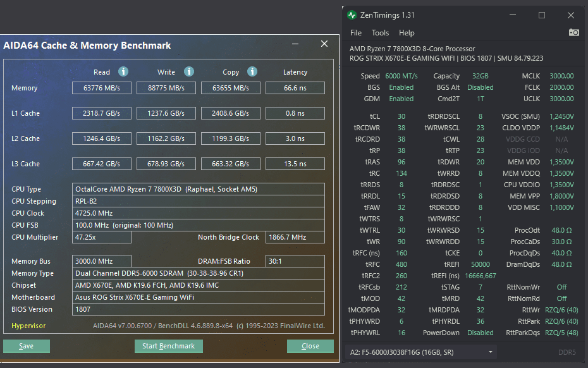This screenshot has height=368, width=588.
Task: Click the L1 Cache Write 1237.6 GB/s field
Action: 166,113
